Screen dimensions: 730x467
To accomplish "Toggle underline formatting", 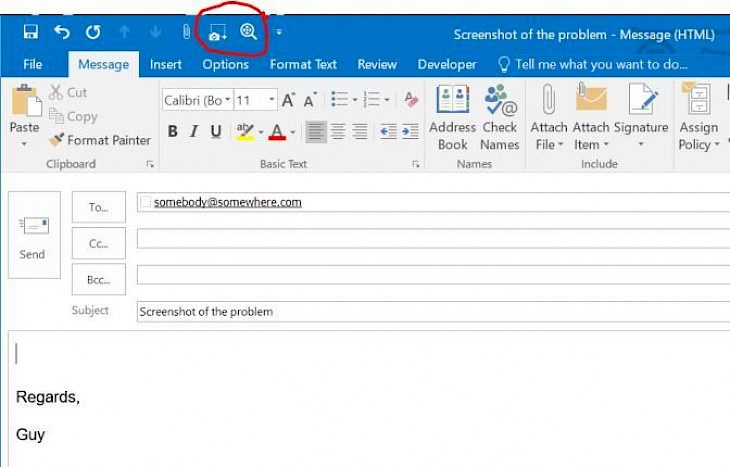I will click(216, 131).
